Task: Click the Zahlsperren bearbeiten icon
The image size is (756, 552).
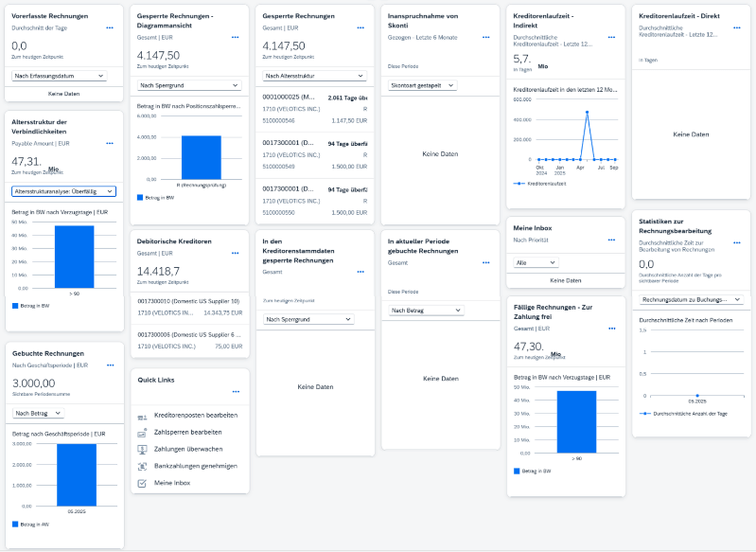Action: point(143,432)
